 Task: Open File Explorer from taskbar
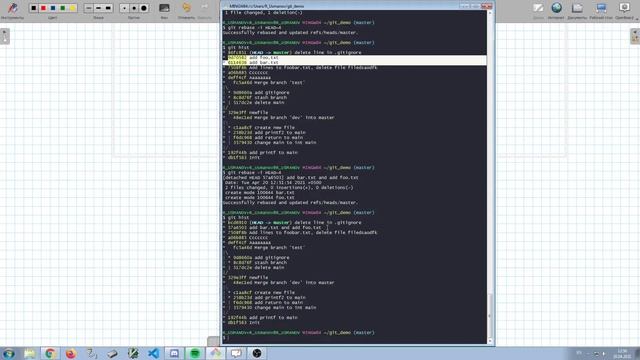point(30,353)
